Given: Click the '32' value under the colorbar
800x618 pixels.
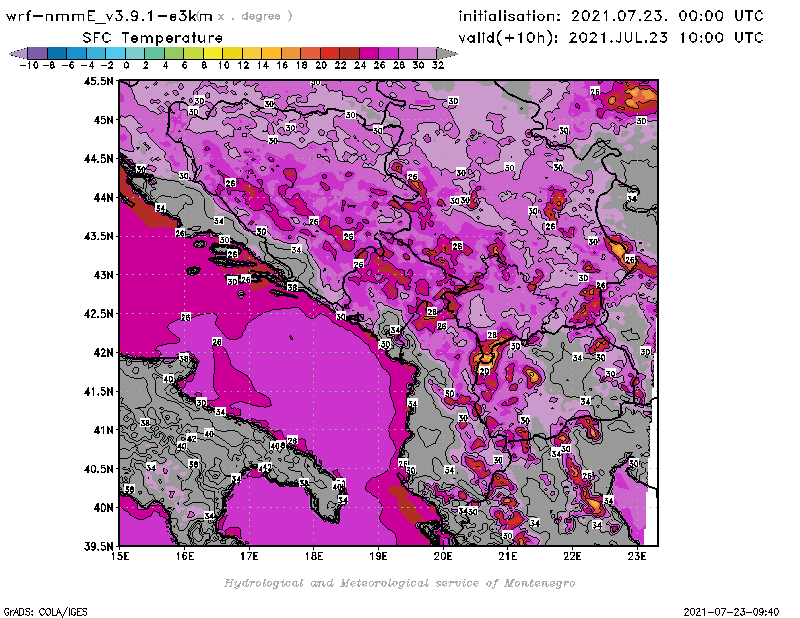Looking at the screenshot, I should 438,65.
